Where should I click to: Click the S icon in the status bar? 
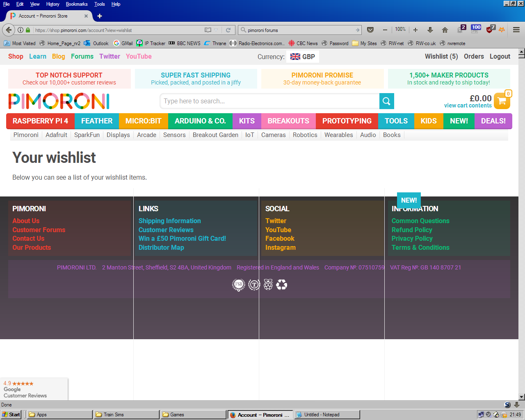coord(507,405)
